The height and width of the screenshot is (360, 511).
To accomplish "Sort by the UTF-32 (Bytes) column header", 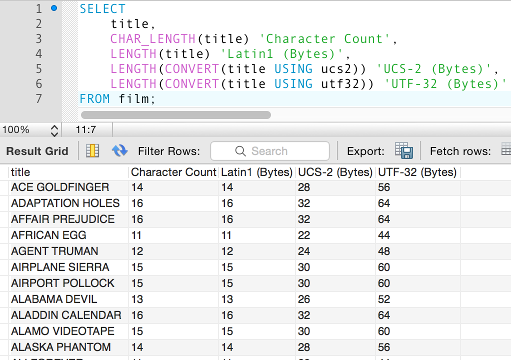I will click(x=418, y=172).
